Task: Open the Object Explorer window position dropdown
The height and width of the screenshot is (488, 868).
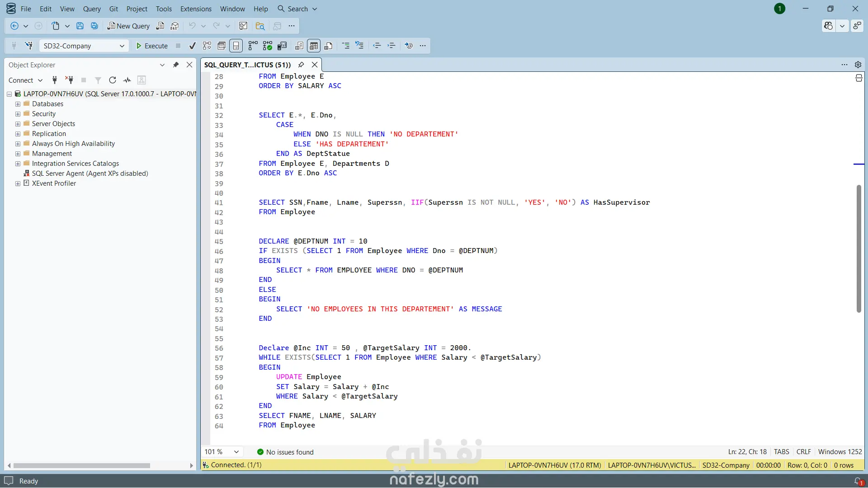Action: coord(162,65)
